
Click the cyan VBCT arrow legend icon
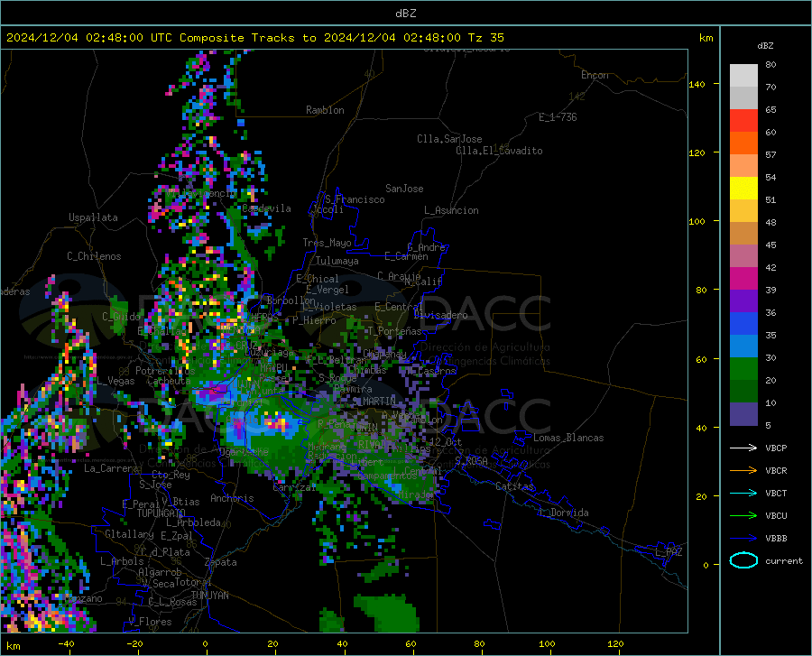743,493
